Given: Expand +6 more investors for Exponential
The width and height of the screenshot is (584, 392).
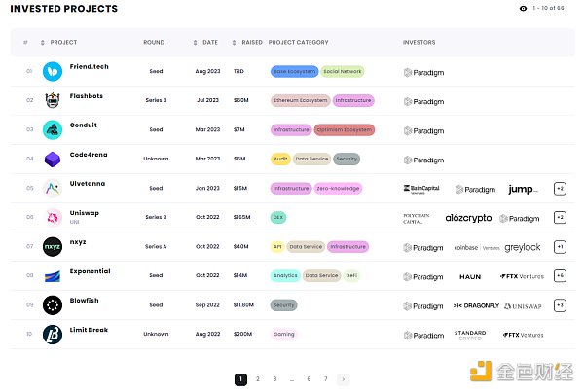Looking at the screenshot, I should [x=560, y=276].
